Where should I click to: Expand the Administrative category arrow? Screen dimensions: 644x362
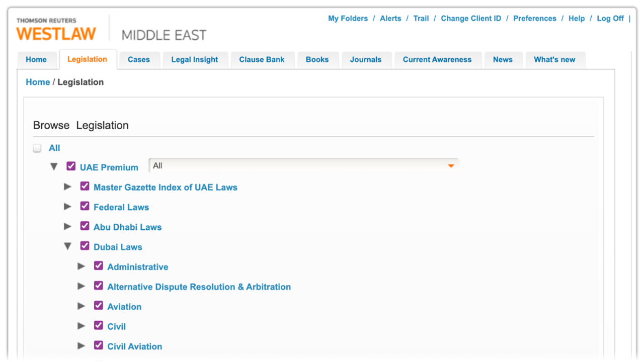point(81,266)
